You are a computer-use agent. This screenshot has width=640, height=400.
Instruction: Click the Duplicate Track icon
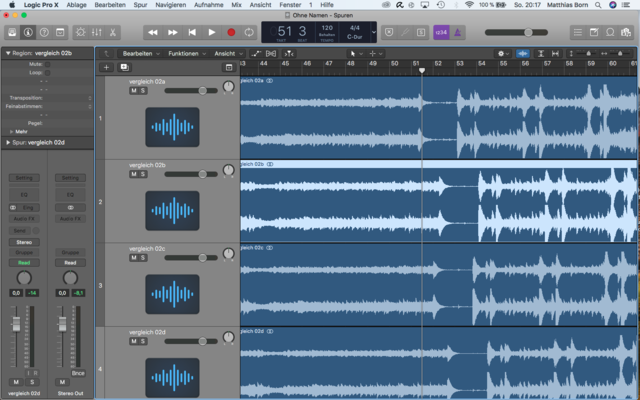tap(124, 68)
